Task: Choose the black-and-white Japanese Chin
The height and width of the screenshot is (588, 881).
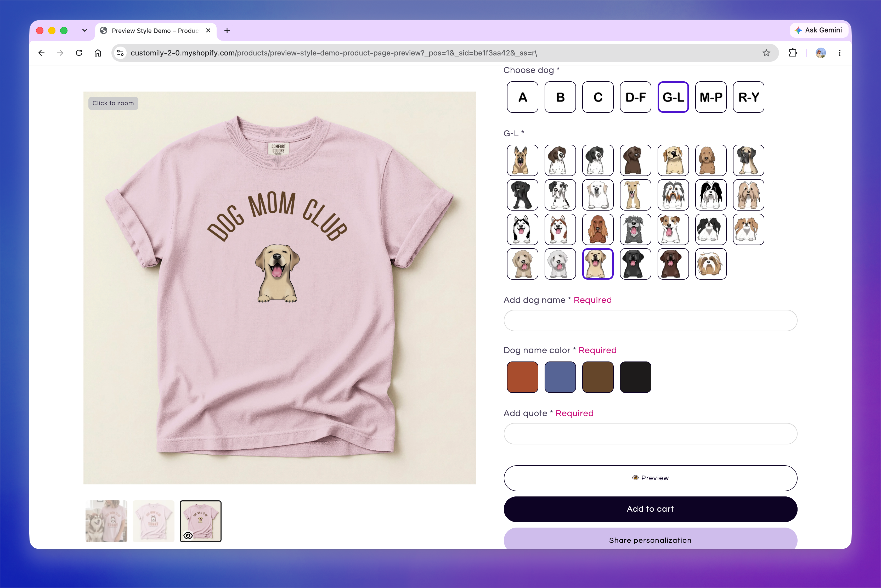Action: click(x=711, y=229)
